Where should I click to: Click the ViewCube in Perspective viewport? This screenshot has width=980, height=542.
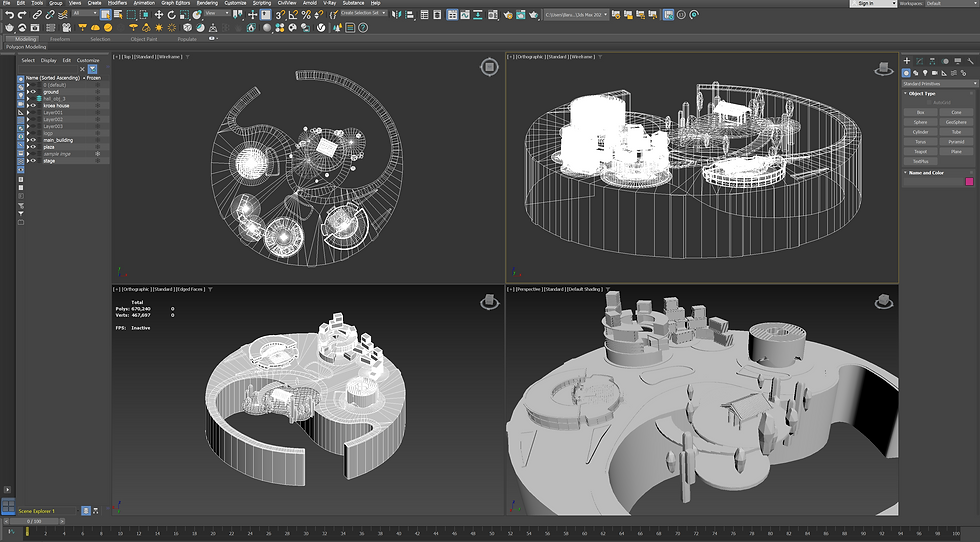point(883,302)
